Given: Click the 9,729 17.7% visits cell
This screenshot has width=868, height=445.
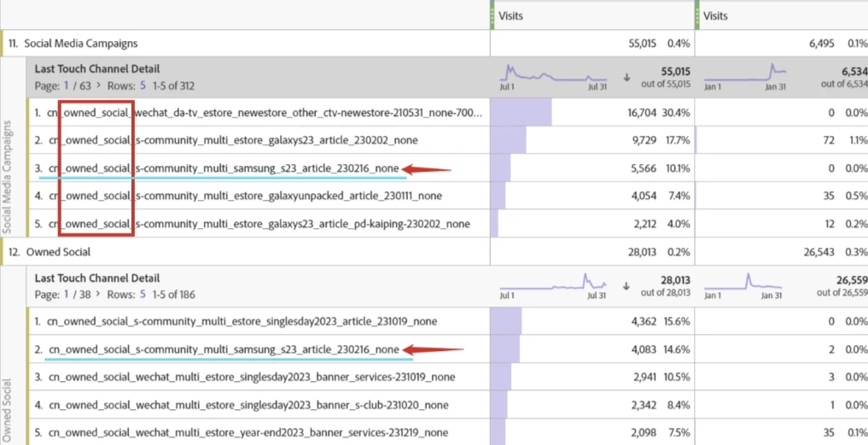Looking at the screenshot, I should [x=592, y=140].
